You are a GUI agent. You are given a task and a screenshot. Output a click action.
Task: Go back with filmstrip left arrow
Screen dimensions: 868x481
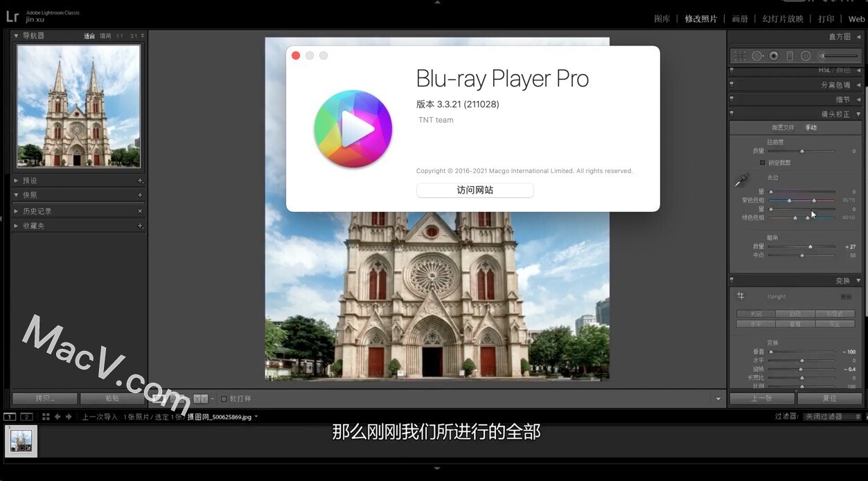tap(57, 417)
